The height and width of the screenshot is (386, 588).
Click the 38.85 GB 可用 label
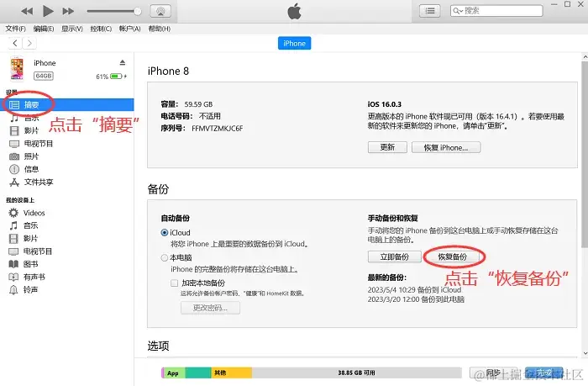click(x=356, y=373)
